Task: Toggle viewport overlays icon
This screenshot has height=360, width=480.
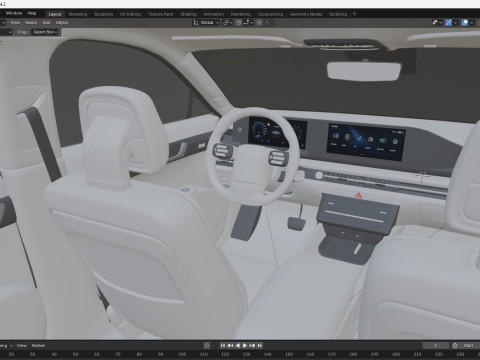Action: 465,23
